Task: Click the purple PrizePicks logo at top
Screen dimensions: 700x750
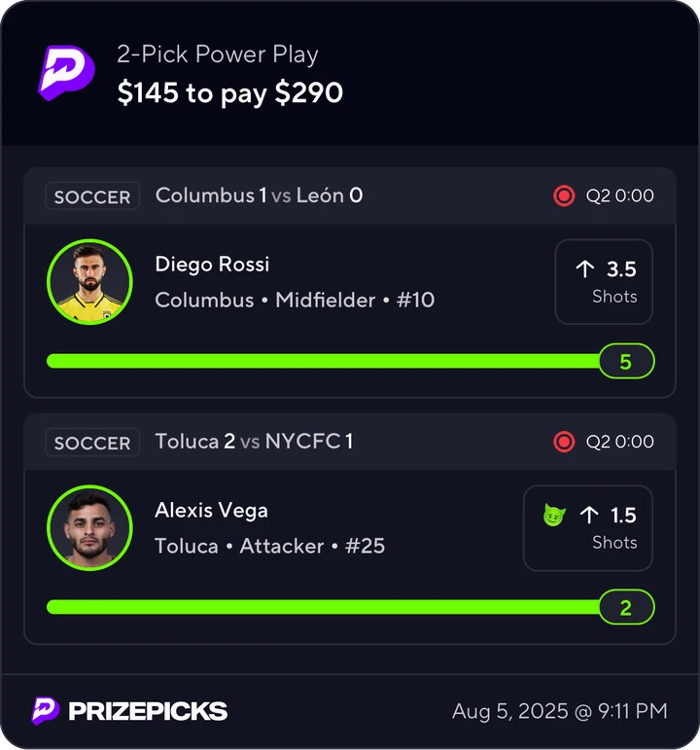Action: (66, 73)
